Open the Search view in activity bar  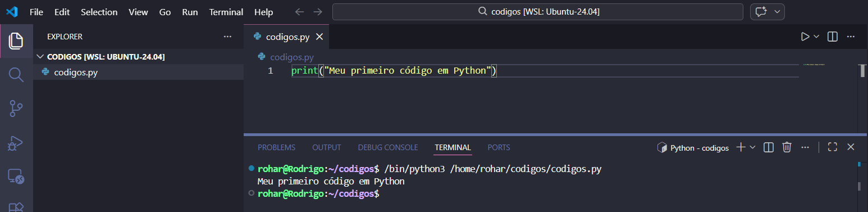tap(16, 74)
